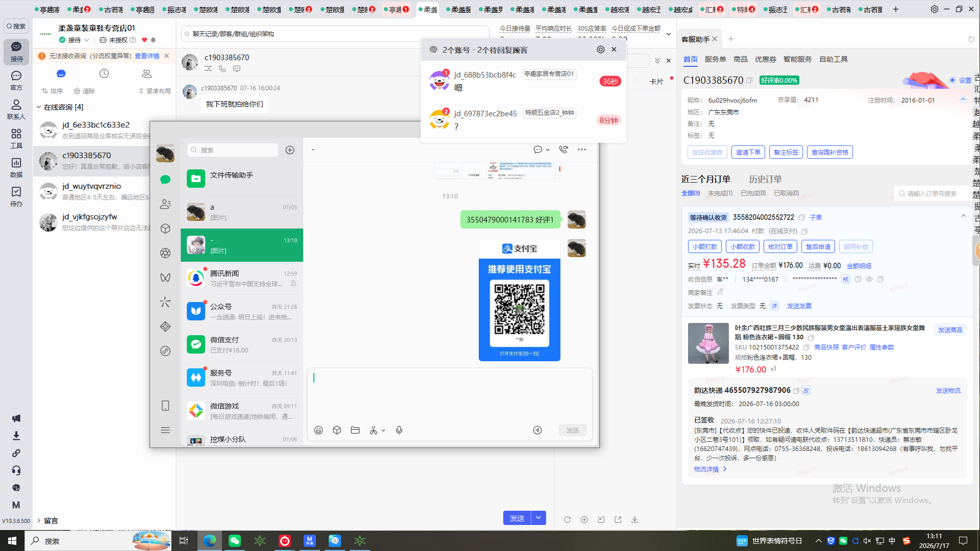Click refresh icon beside bottom send button
The width and height of the screenshot is (980, 551).
coord(567,519)
